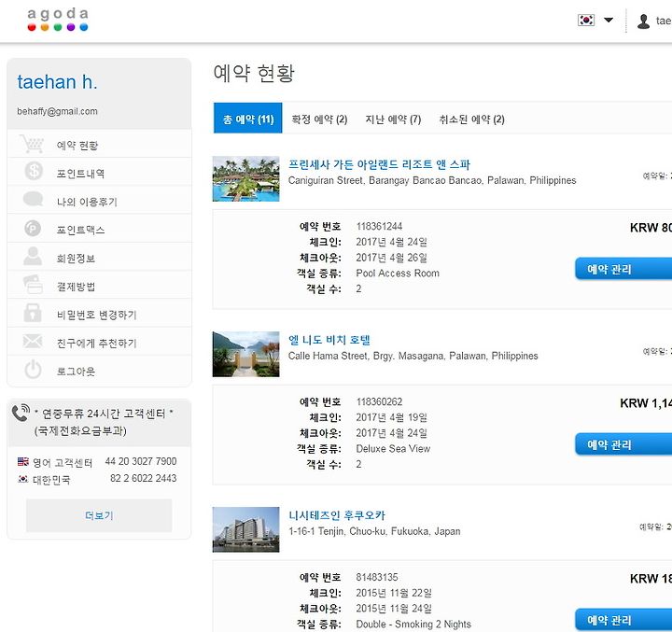Image resolution: width=672 pixels, height=632 pixels.
Task: Click the person icon for 회원정보
Action: [33, 256]
